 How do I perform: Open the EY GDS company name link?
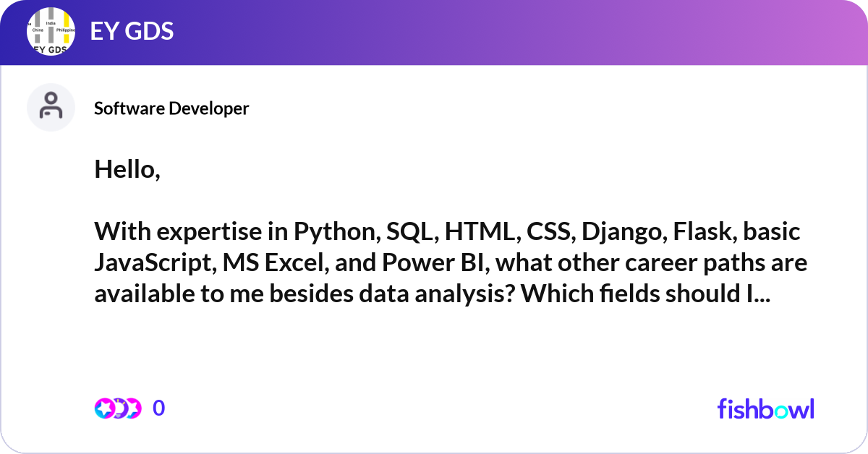tap(131, 31)
